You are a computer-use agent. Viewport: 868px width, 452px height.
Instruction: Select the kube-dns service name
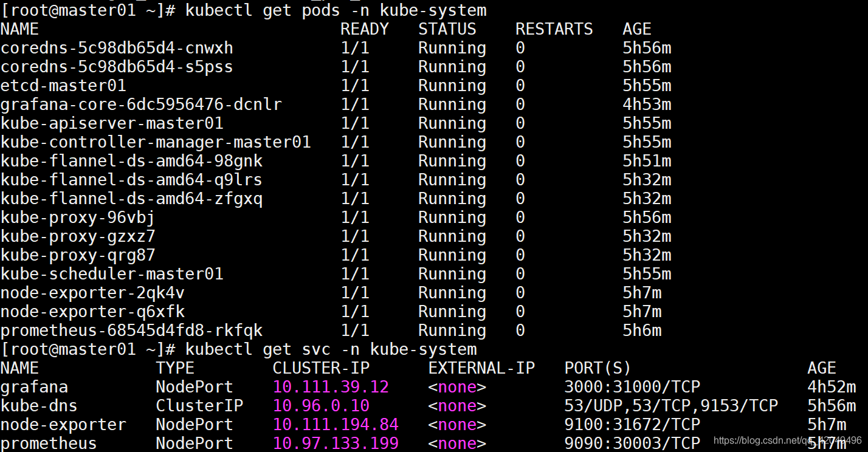point(39,406)
